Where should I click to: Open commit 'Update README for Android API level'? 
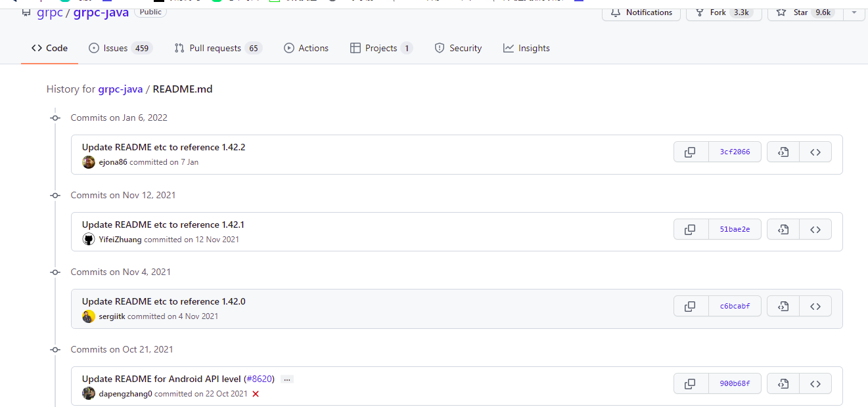[x=162, y=379]
